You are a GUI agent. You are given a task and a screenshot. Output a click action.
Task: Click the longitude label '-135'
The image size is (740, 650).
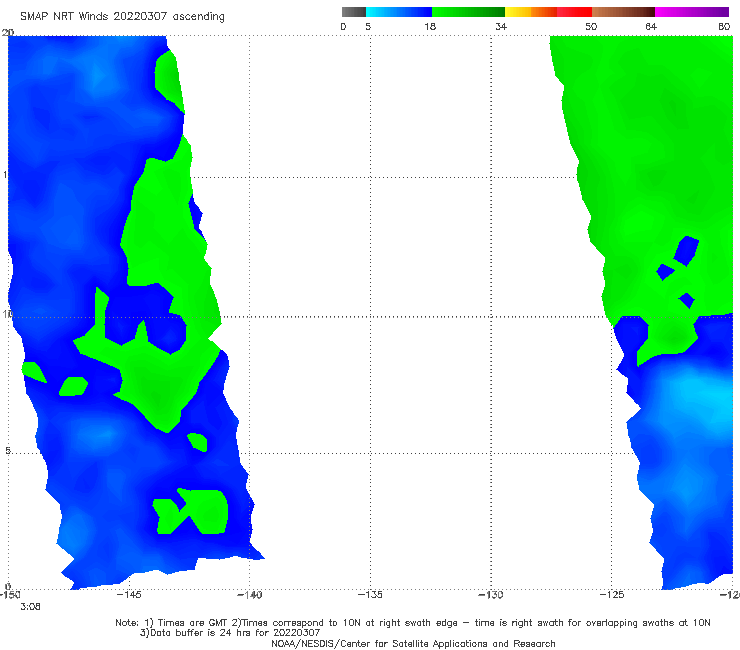(x=370, y=594)
